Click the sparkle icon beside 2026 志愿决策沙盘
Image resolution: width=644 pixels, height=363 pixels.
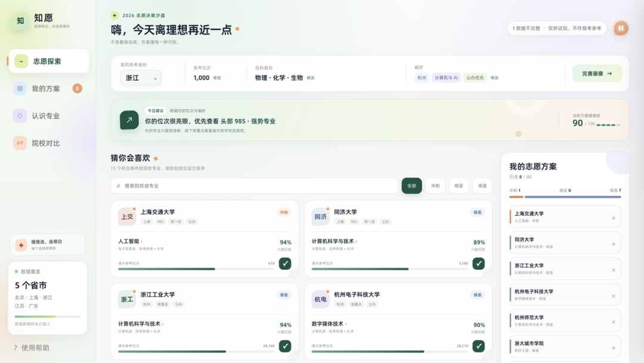(114, 15)
